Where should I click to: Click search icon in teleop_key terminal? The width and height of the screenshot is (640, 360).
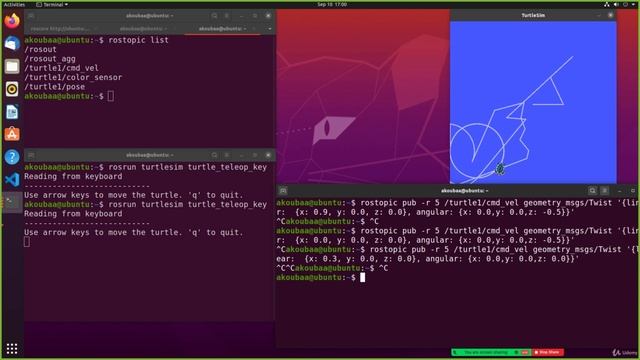214,155
